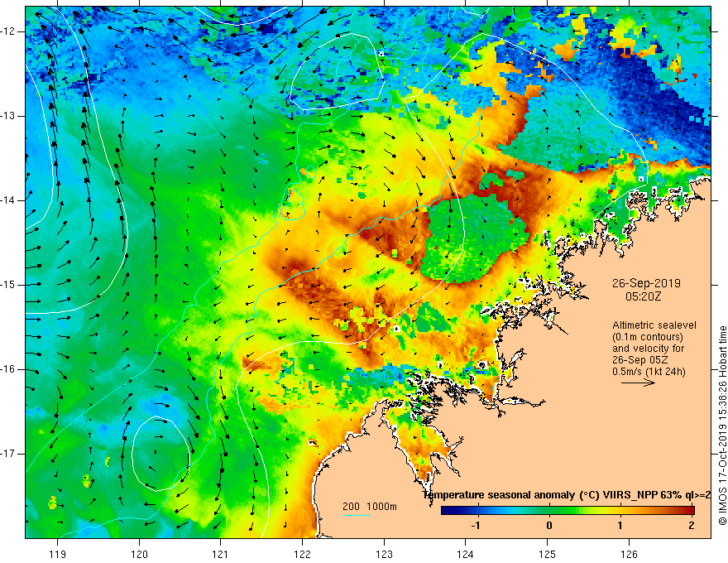Screen dimensions: 728x563
Task: Click the latitude label -15
Action: [x=9, y=285]
